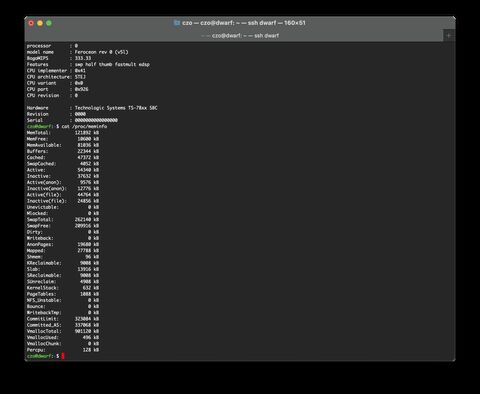This screenshot has height=394, width=480.
Task: Click the AnonPages line
Action: [63, 244]
